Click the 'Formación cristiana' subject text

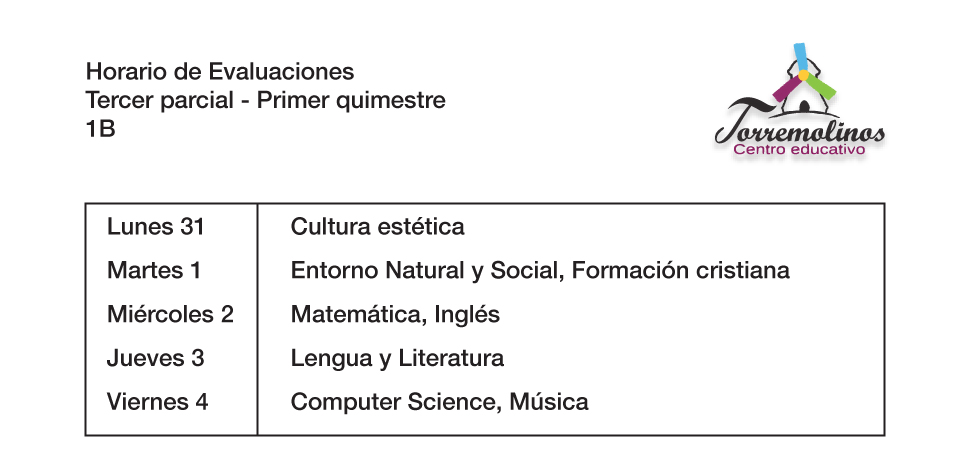(681, 270)
